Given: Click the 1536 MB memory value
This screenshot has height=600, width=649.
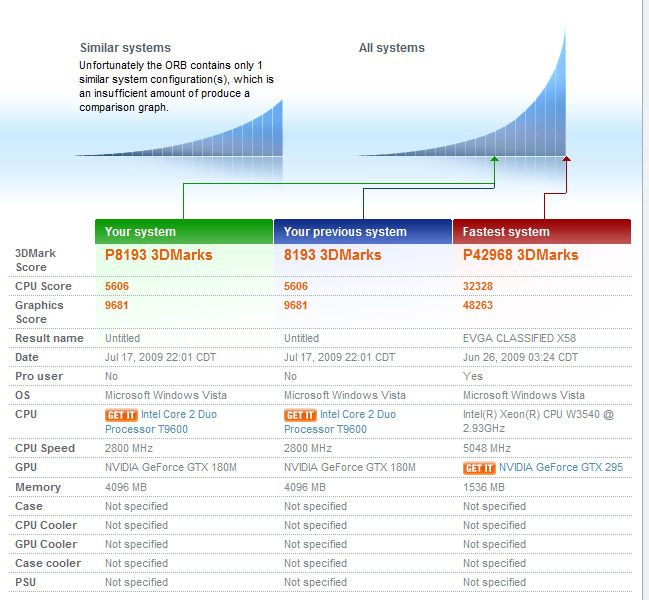Looking at the screenshot, I should click(x=484, y=487).
